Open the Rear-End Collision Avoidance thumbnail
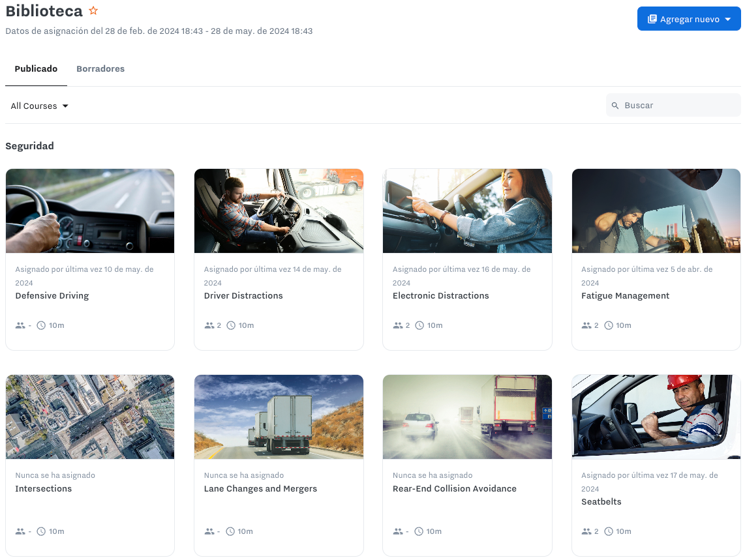The image size is (745, 560). coord(468,417)
